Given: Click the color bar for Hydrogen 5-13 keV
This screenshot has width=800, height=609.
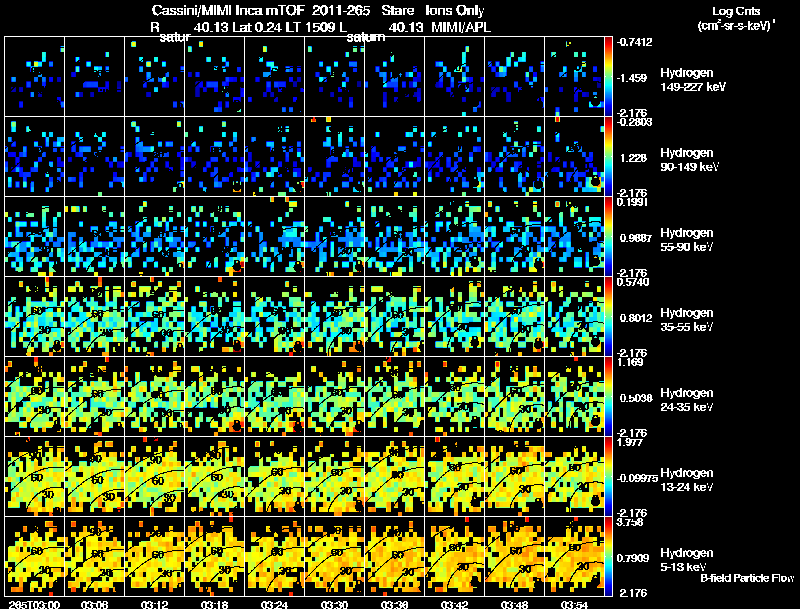Looking at the screenshot, I should (x=611, y=556).
